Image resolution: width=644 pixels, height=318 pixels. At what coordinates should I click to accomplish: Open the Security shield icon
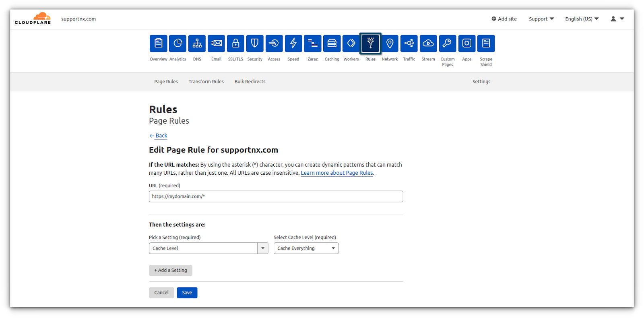[x=255, y=43]
